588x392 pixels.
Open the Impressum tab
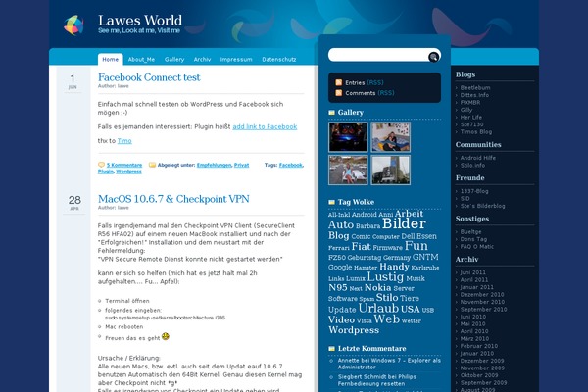pos(236,59)
